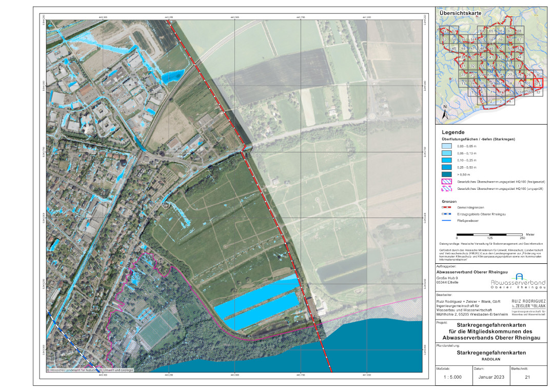Click the HQ100 festgesetzt hatched legend symbol

[x=448, y=181]
